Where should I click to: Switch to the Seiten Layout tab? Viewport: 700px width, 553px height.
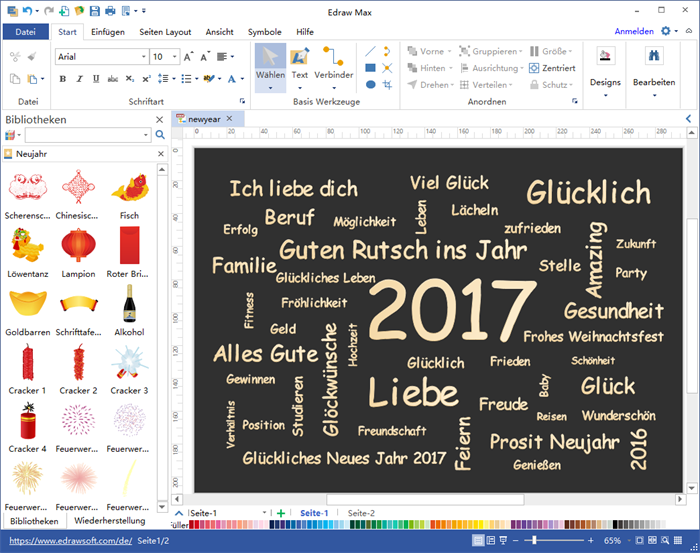pyautogui.click(x=165, y=32)
